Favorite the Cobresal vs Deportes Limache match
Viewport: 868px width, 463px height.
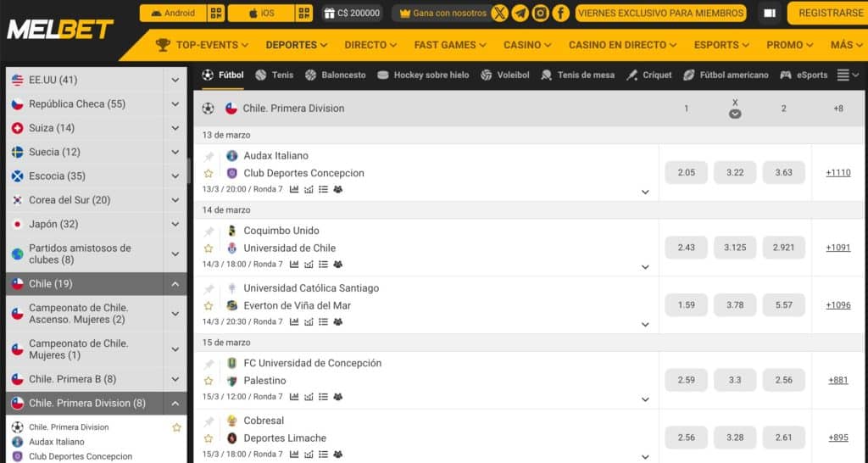coord(209,438)
